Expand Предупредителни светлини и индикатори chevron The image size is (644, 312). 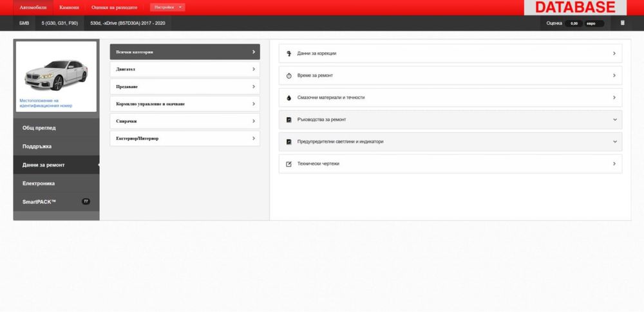point(615,142)
